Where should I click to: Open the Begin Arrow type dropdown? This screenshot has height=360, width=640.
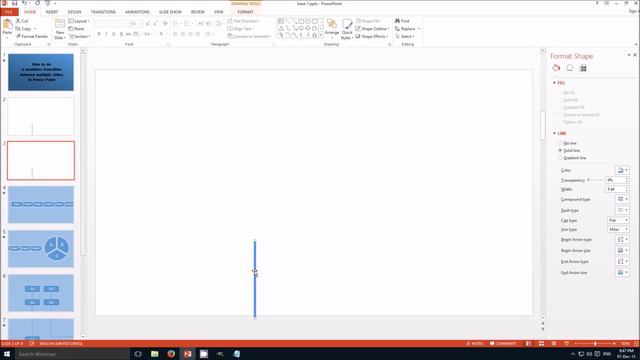pyautogui.click(x=622, y=240)
